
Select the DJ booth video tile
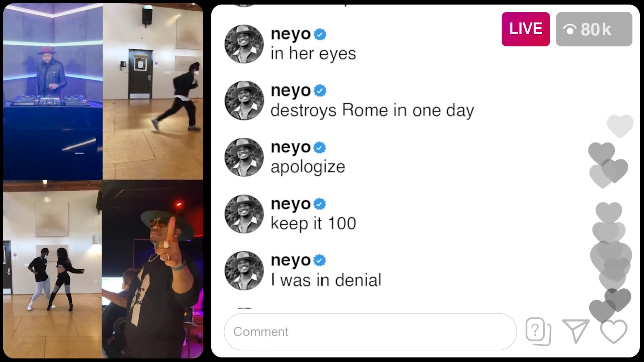(x=53, y=92)
